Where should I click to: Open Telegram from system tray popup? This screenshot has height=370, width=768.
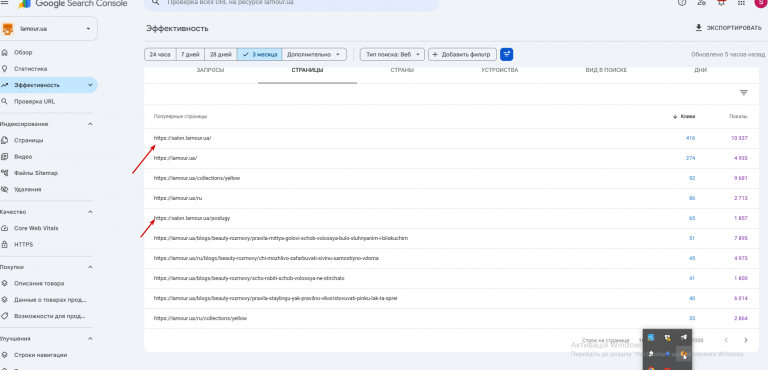coord(683,337)
